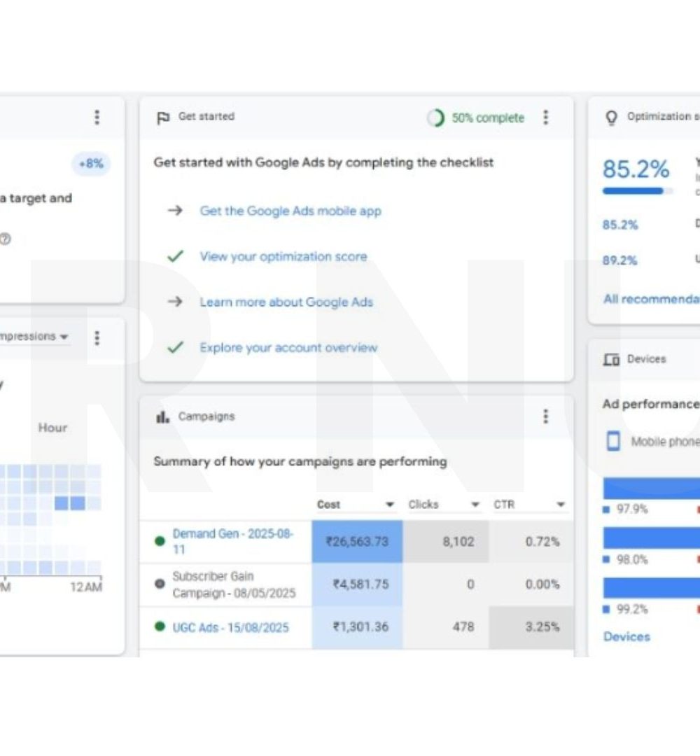The height and width of the screenshot is (756, 700).
Task: Click the help question mark icon
Action: click(x=5, y=239)
